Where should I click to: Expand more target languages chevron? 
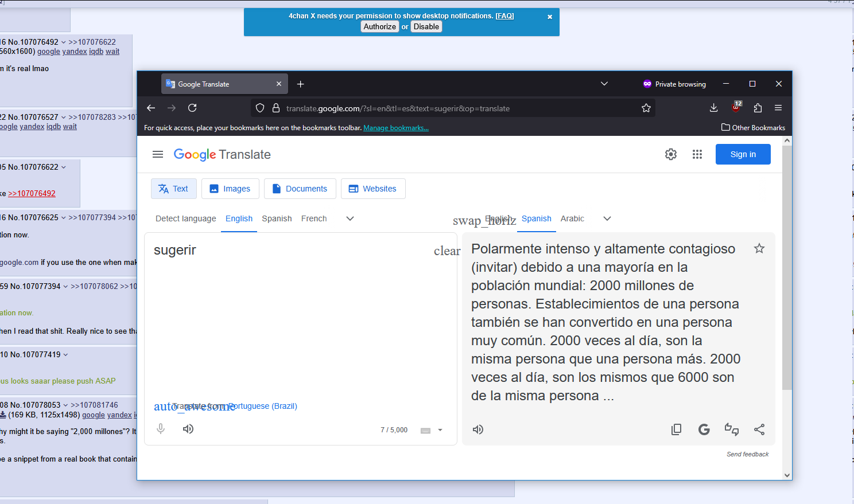(x=607, y=218)
